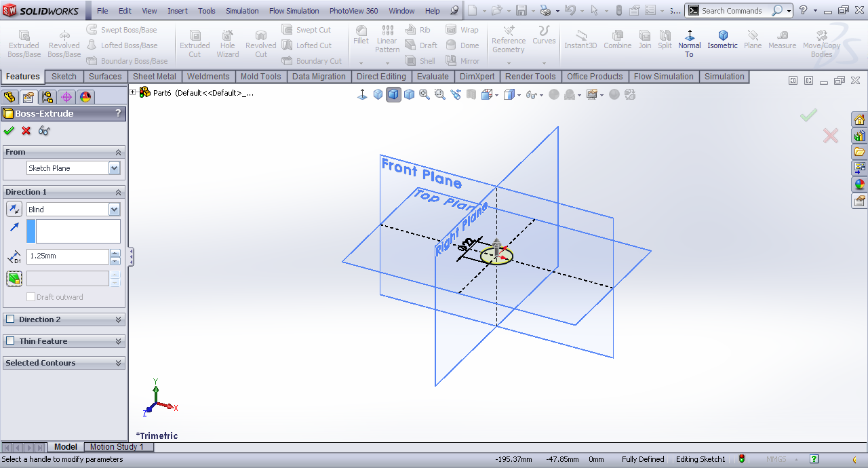Open the From Sketch Plane dropdown
This screenshot has width=868, height=468.
[114, 168]
